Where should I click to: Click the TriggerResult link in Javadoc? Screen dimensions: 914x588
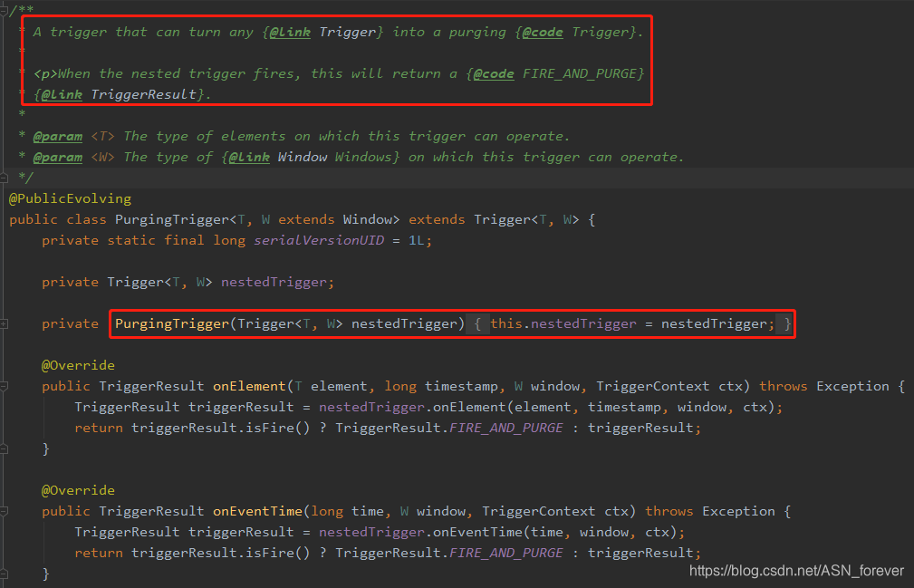point(143,94)
